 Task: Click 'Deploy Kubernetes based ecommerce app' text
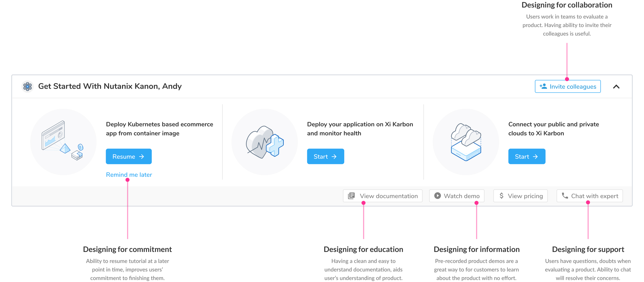(159, 129)
